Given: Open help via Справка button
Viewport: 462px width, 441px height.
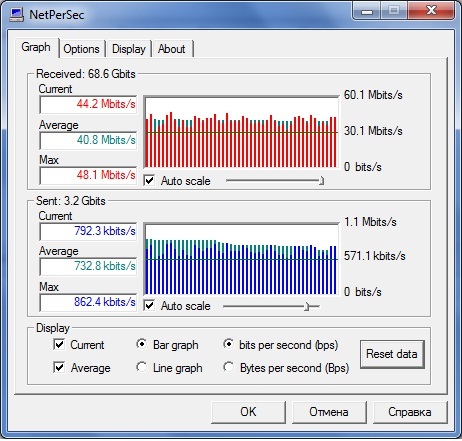Looking at the screenshot, I should click(410, 412).
